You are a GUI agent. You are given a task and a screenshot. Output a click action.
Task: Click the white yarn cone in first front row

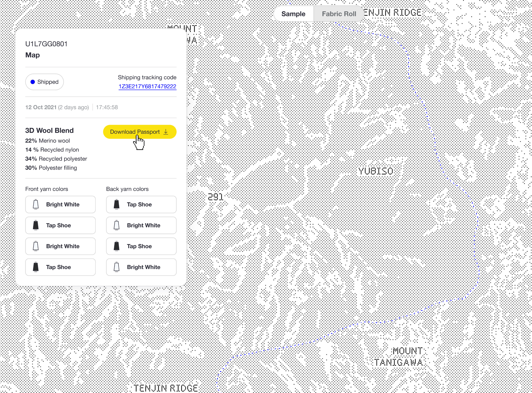pos(36,204)
